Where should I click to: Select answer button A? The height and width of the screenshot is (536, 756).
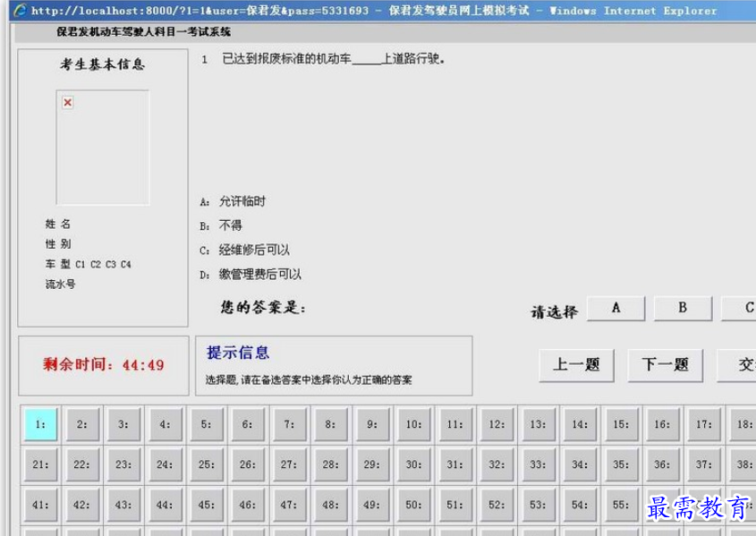[616, 308]
